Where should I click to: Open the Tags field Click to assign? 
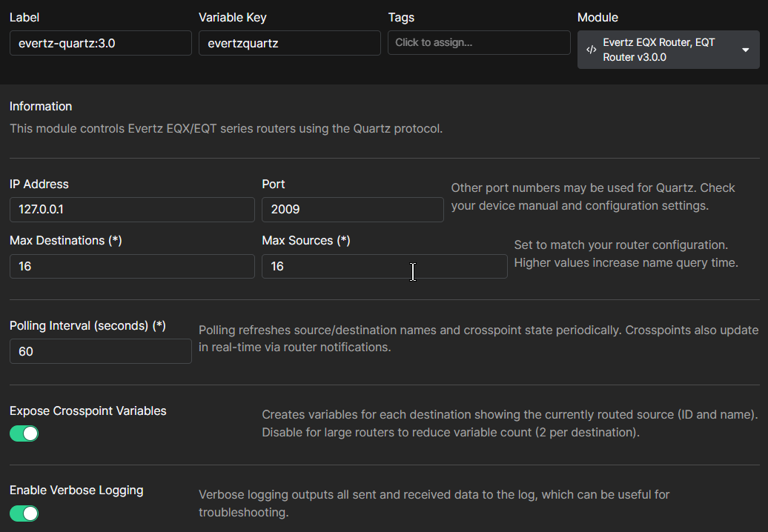(x=479, y=42)
